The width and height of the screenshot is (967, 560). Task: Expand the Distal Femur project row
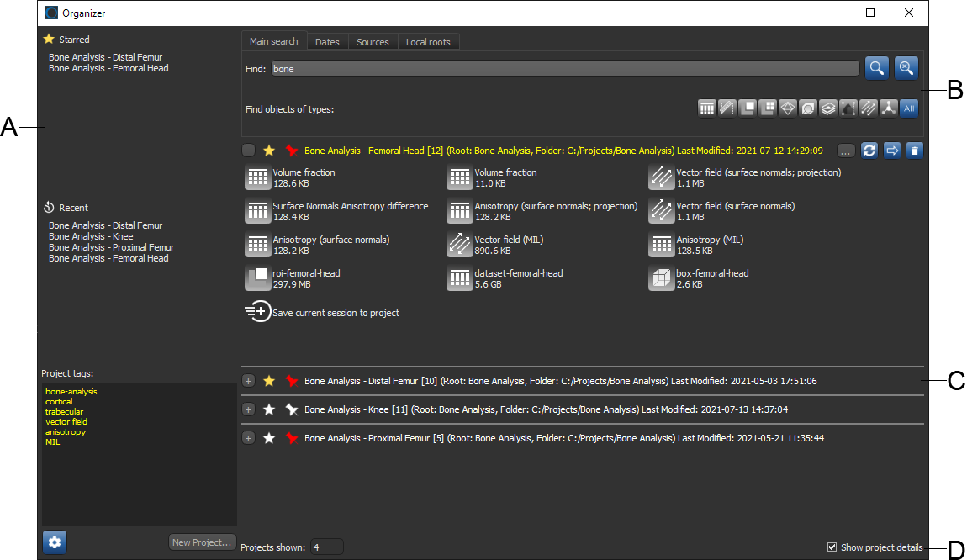248,381
